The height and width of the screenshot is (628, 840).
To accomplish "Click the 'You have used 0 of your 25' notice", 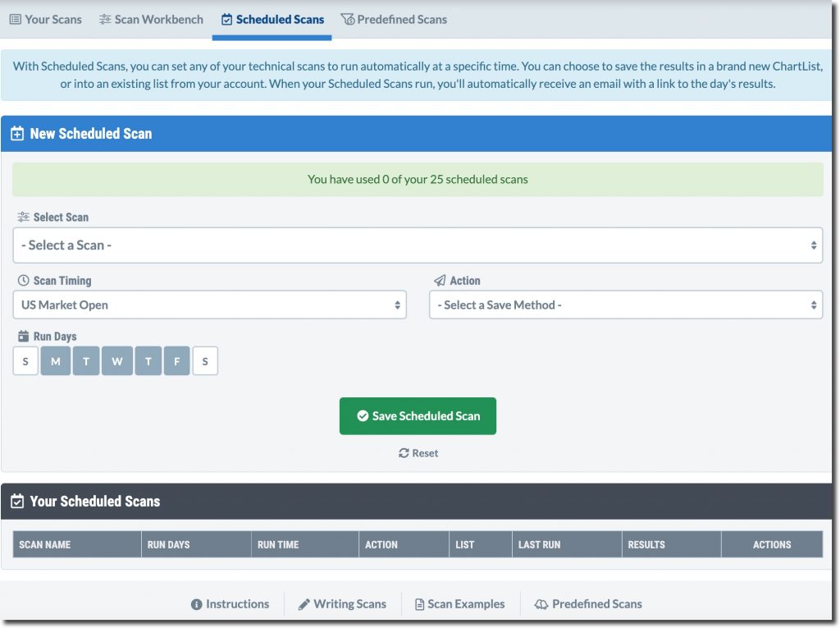I will coord(418,179).
